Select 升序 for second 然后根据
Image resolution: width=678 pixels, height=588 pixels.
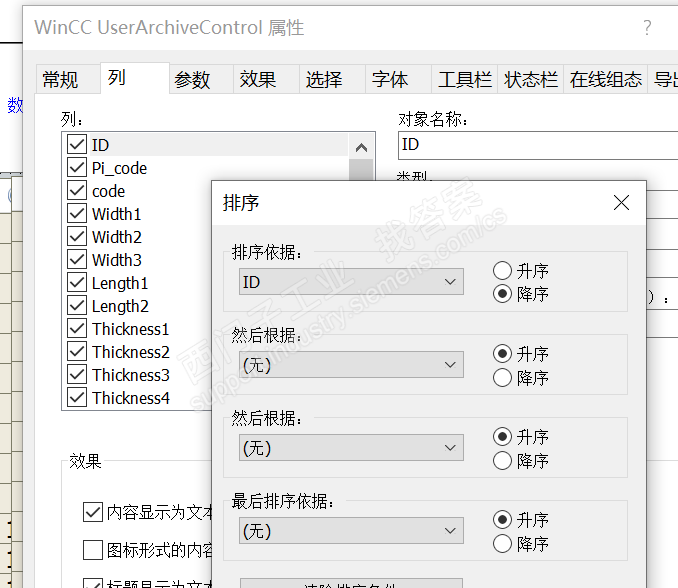pyautogui.click(x=502, y=437)
